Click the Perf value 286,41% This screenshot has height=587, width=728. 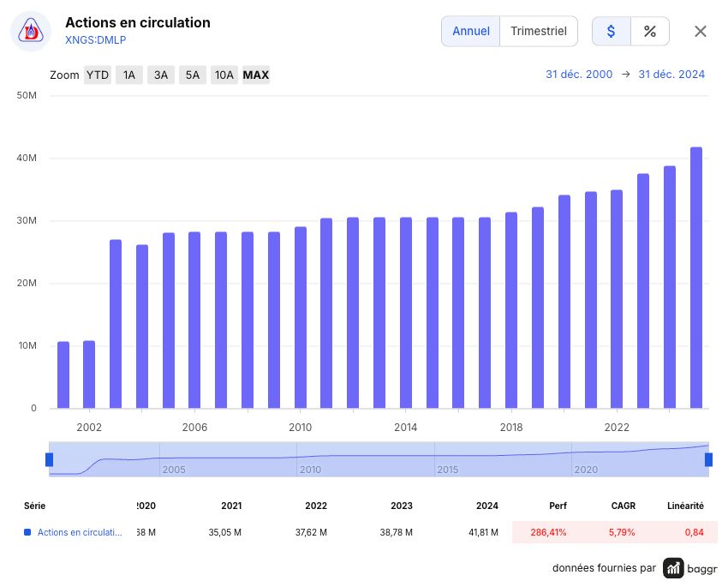[x=548, y=532]
